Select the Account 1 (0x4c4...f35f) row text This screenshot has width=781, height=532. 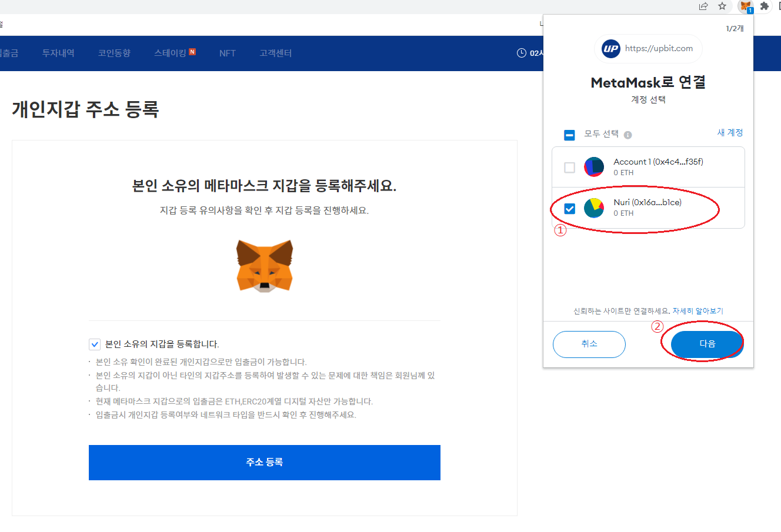pos(658,162)
